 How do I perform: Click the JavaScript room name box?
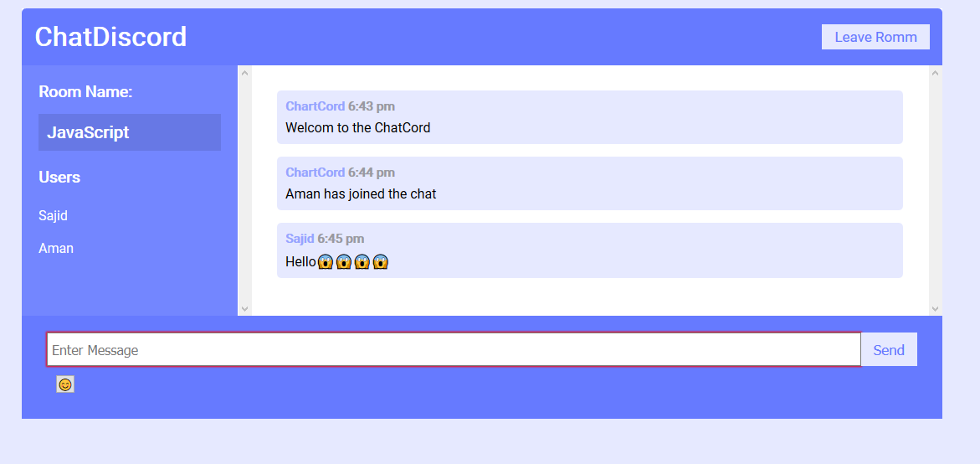click(x=130, y=132)
